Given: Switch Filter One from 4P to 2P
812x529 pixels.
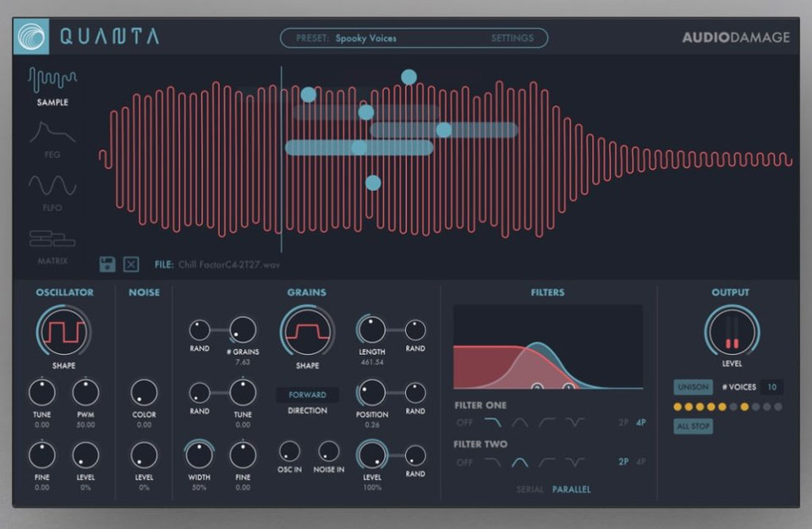Looking at the screenshot, I should click(x=623, y=423).
